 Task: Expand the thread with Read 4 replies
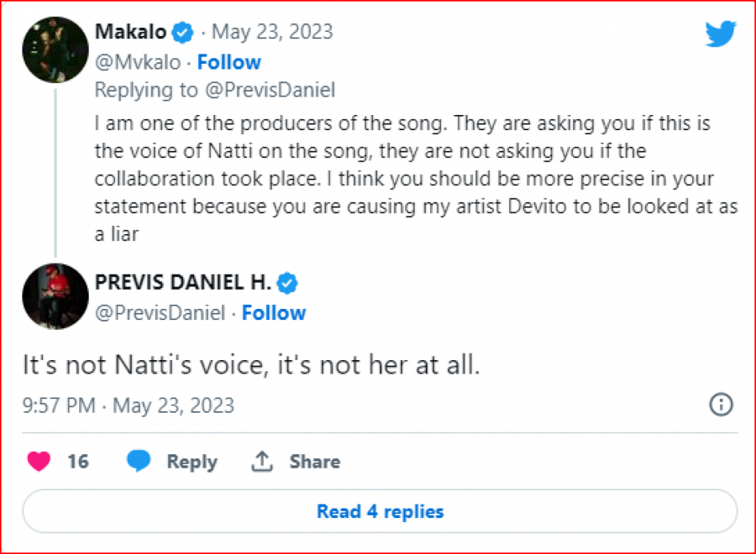pos(380,510)
